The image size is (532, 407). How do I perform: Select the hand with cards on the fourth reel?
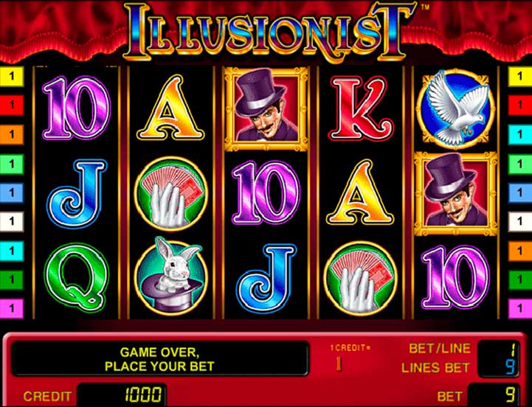click(x=360, y=278)
